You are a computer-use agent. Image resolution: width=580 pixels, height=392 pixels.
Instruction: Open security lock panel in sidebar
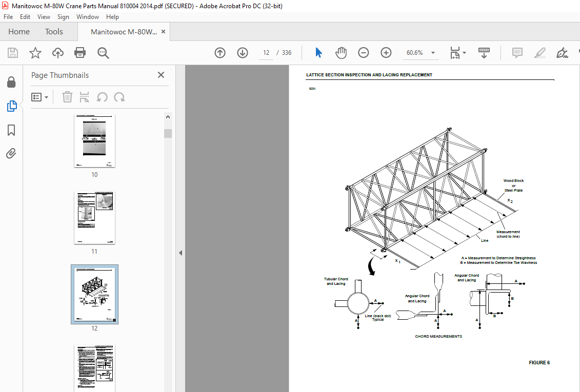(11, 82)
